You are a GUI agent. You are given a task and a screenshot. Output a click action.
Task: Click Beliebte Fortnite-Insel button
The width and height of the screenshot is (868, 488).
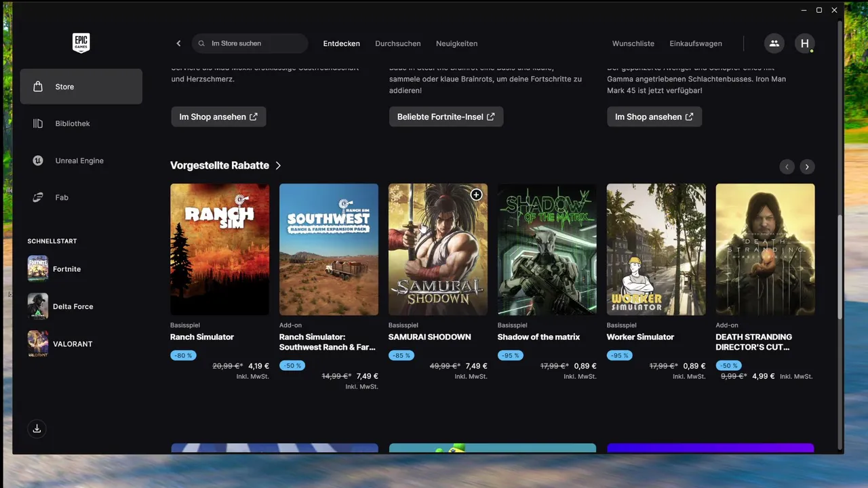446,117
